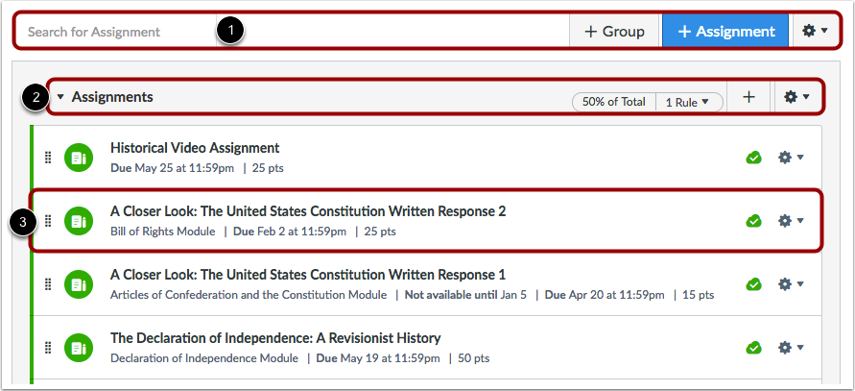Click the + Assignment button
Viewport: 855px width, 391px height.
(x=726, y=31)
